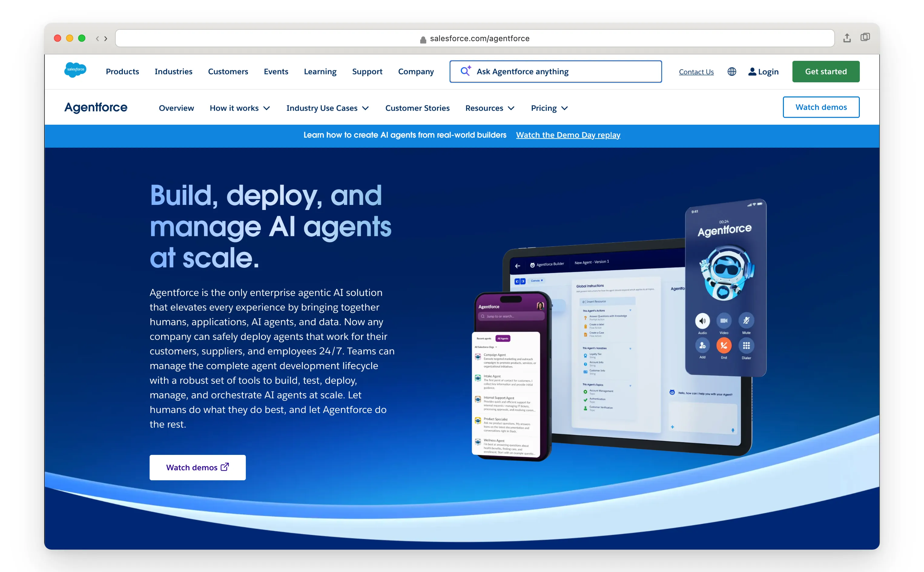Viewport: 924px width, 572px height.
Task: Click the Agentforce robot avatar on phone
Action: click(x=726, y=273)
